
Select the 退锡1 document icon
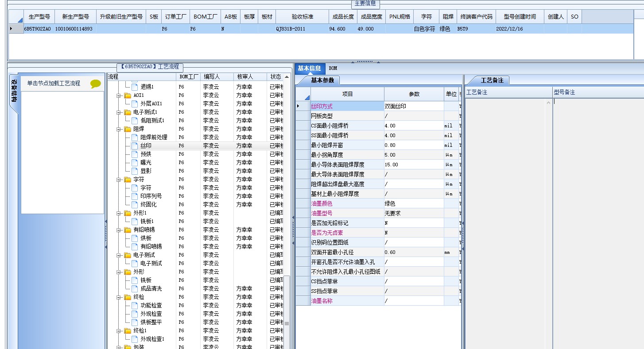(135, 87)
